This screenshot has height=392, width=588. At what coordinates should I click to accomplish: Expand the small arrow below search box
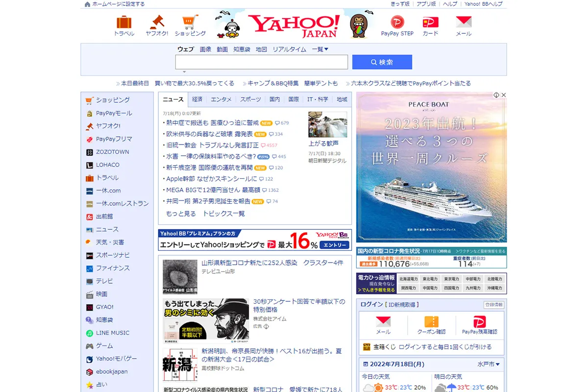tap(184, 72)
